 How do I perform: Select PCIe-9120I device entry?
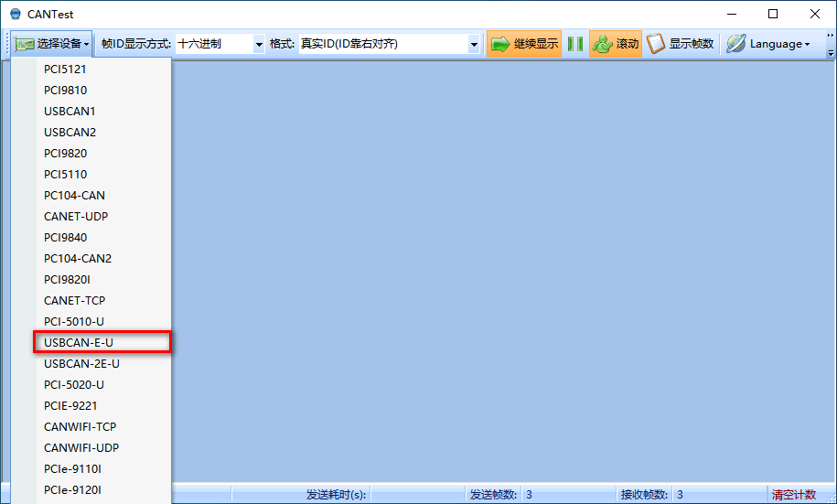[72, 489]
